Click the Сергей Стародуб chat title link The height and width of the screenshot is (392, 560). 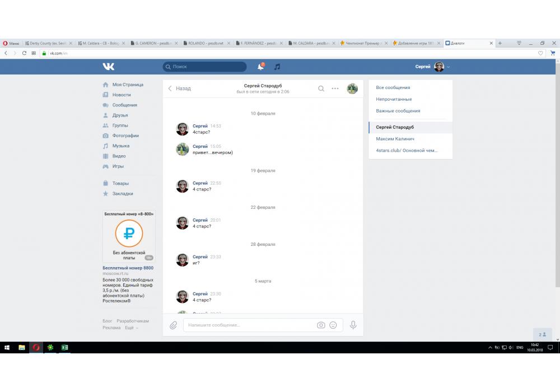click(263, 86)
